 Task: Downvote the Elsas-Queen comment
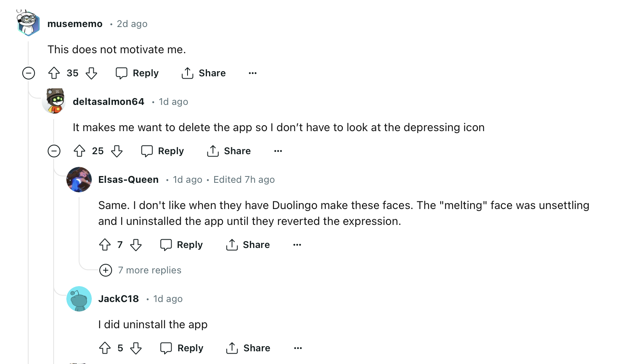136,245
